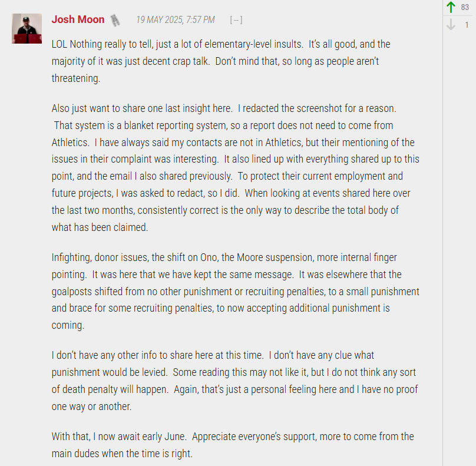Click the upvote count of 83
The image size is (476, 466).
coord(465,7)
